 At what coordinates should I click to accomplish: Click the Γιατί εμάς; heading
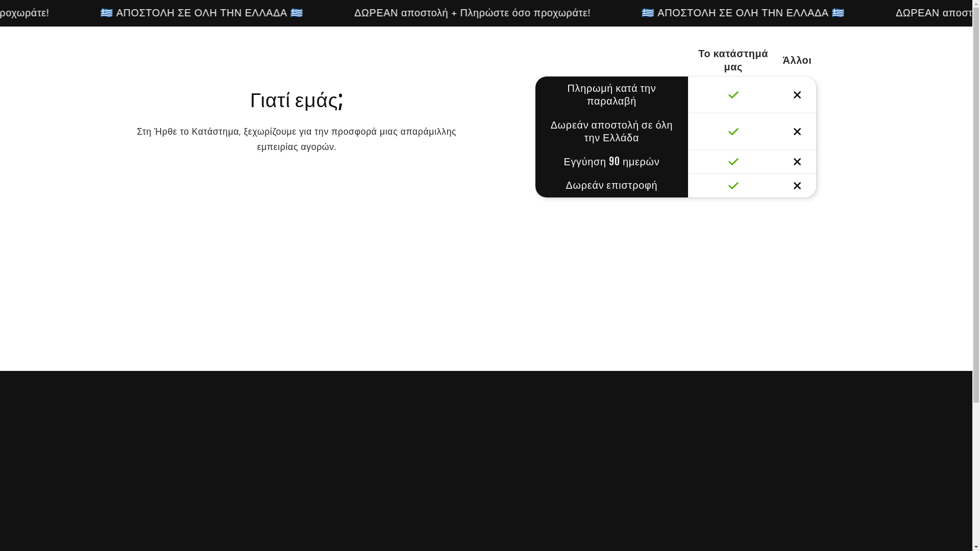(x=297, y=100)
